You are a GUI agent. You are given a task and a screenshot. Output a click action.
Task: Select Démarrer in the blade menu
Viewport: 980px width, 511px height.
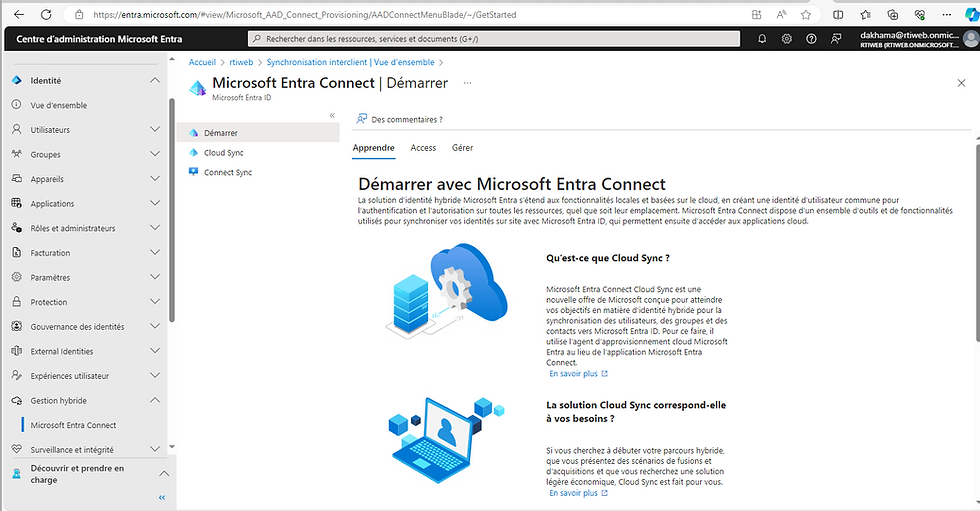pos(258,133)
